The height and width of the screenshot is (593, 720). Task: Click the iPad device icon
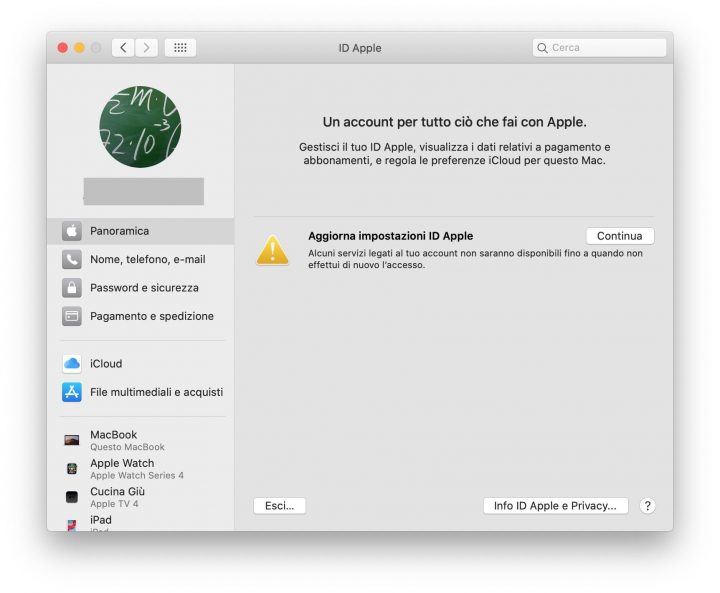[72, 525]
